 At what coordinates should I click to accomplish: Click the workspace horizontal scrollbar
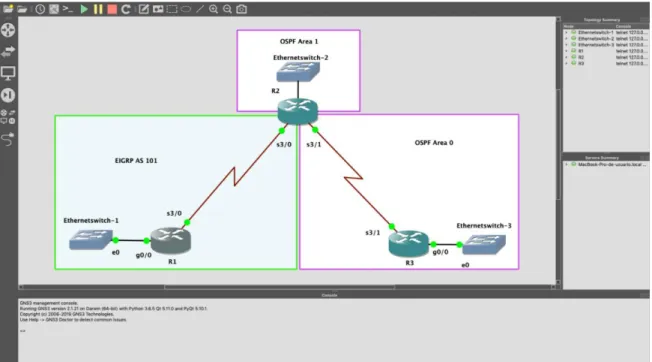coord(279,287)
